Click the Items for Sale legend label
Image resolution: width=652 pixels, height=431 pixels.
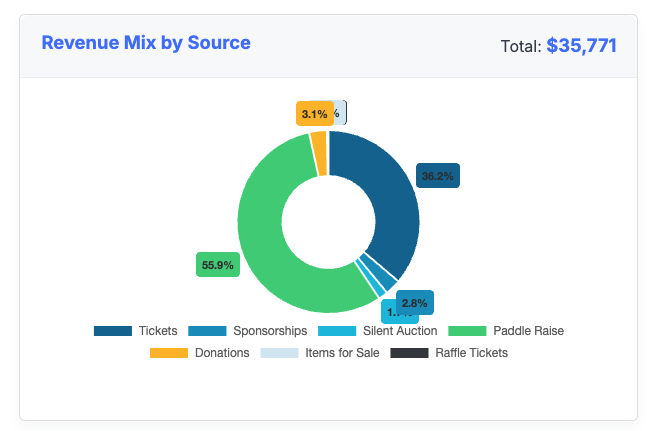(342, 353)
